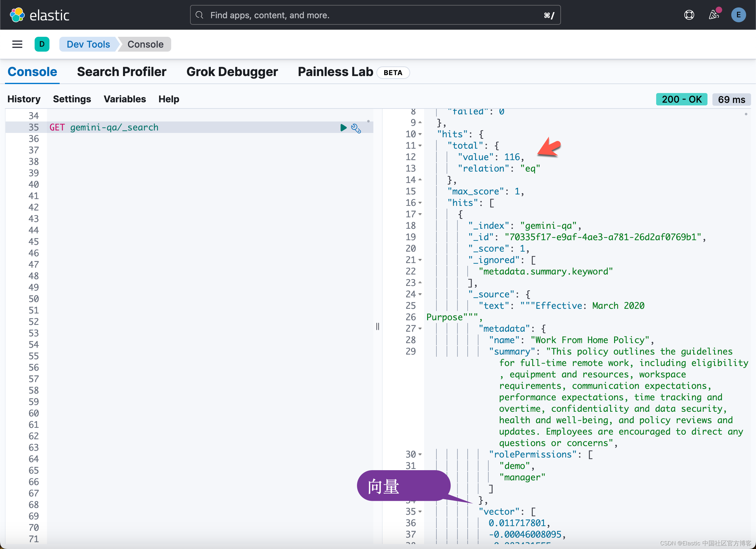Click the 200 - OK status badge
Viewport: 756px width, 549px height.
pyautogui.click(x=682, y=99)
